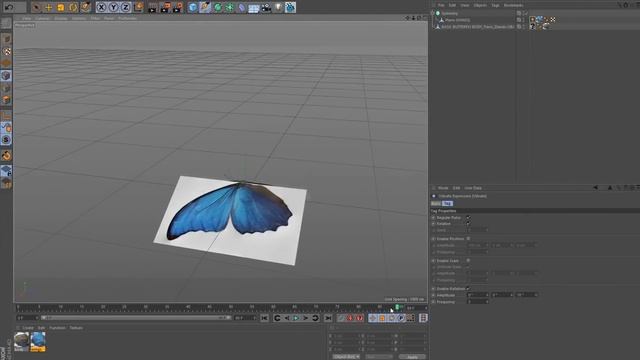The width and height of the screenshot is (640, 360).
Task: Toggle the Regular Pulse checkbox
Action: 468,218
